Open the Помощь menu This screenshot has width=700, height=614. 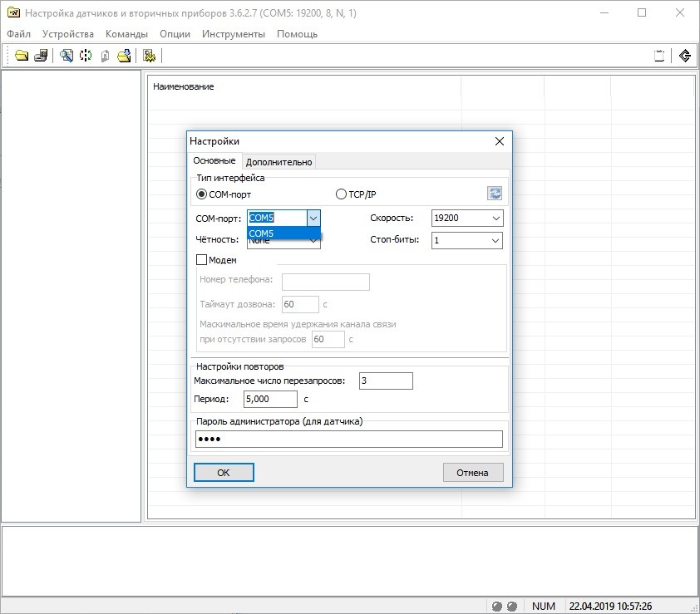[298, 34]
